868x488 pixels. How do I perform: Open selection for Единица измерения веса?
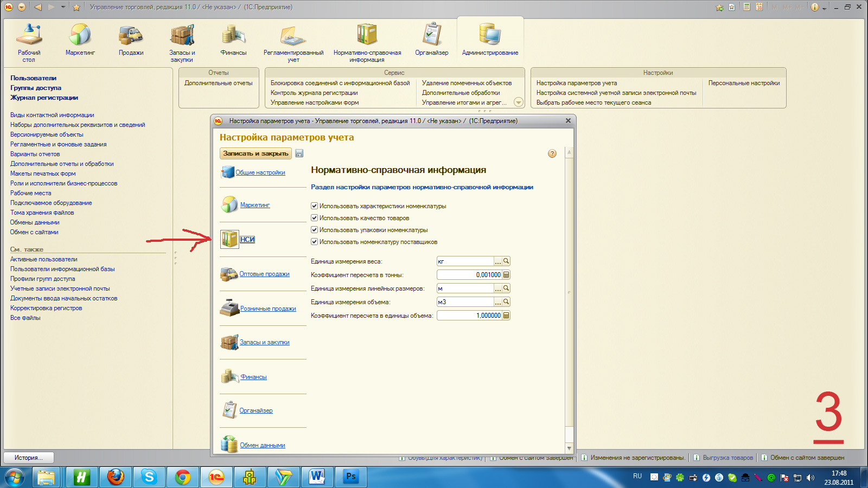tap(498, 261)
